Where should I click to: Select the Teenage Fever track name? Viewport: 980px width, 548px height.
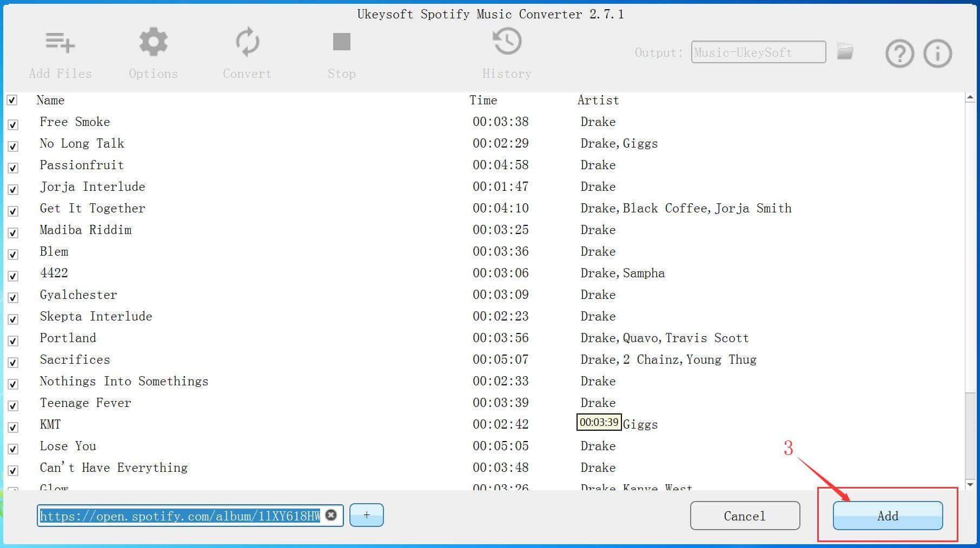[85, 403]
